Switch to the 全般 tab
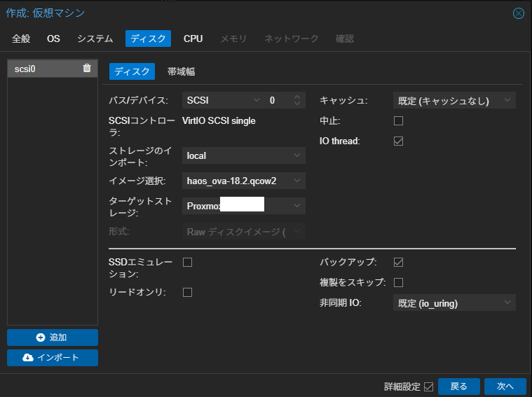The width and height of the screenshot is (532, 397). coord(21,39)
